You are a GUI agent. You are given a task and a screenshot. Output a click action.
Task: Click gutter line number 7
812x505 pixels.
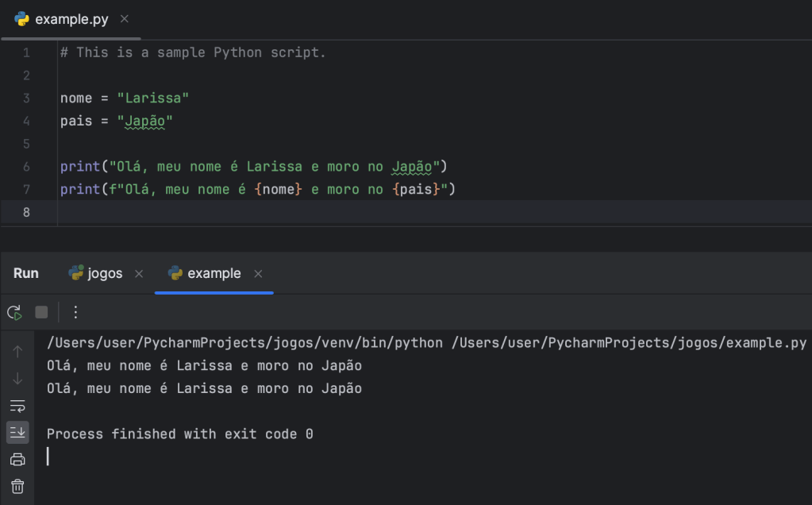click(x=26, y=190)
